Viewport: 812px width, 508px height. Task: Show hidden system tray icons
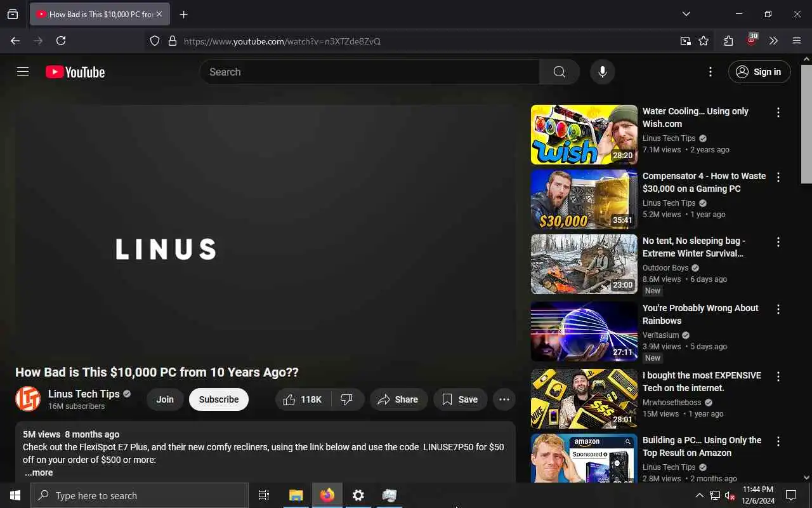[x=699, y=495]
